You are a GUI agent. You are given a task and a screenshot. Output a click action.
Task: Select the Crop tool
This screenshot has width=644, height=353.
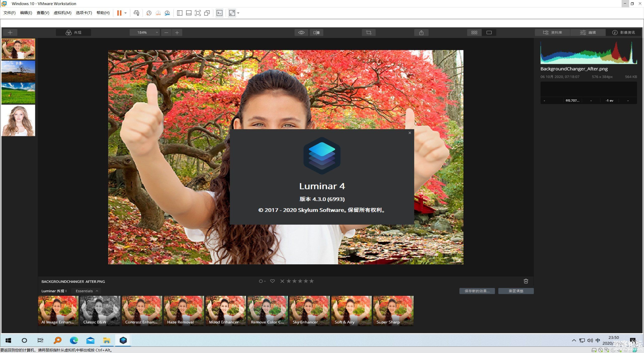tap(369, 32)
